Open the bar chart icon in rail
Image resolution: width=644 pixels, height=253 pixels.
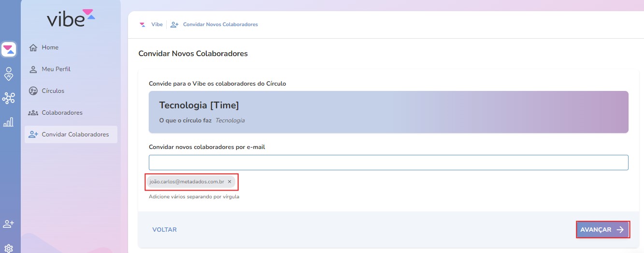click(x=9, y=122)
